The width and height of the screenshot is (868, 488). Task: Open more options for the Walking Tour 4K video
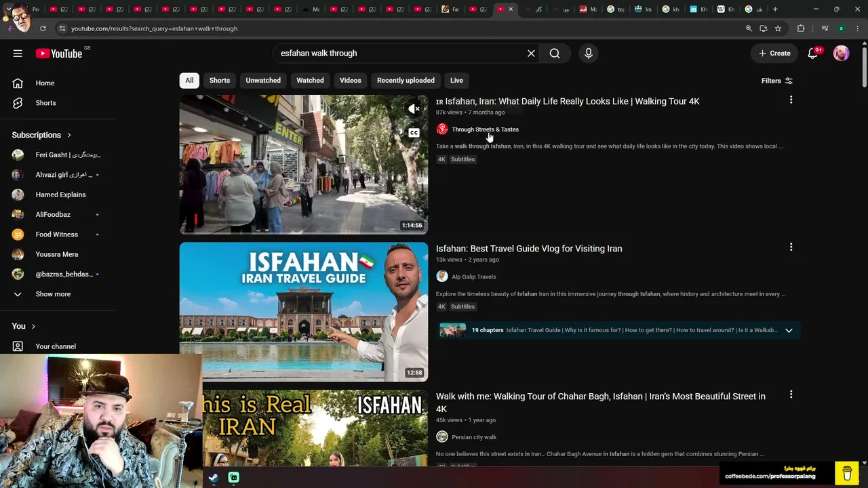[791, 100]
